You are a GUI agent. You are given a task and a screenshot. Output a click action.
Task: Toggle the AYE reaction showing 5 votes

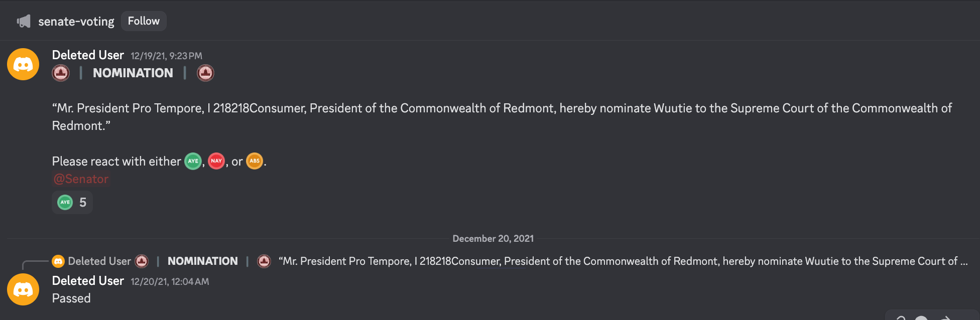click(x=72, y=202)
